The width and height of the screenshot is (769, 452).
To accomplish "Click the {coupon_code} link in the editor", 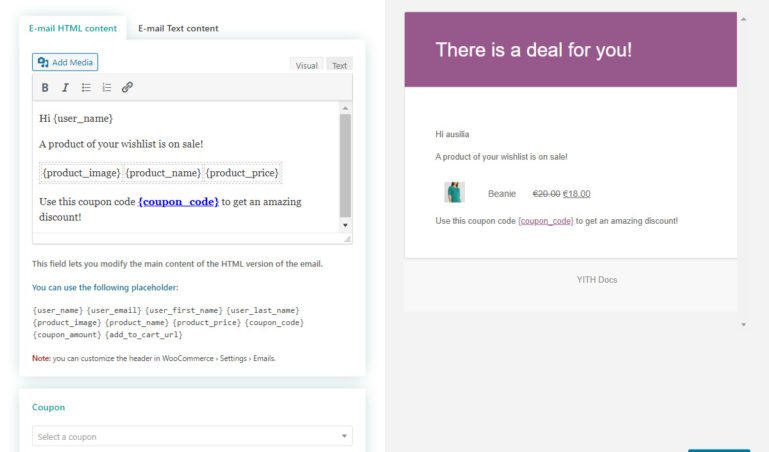I will pos(178,202).
